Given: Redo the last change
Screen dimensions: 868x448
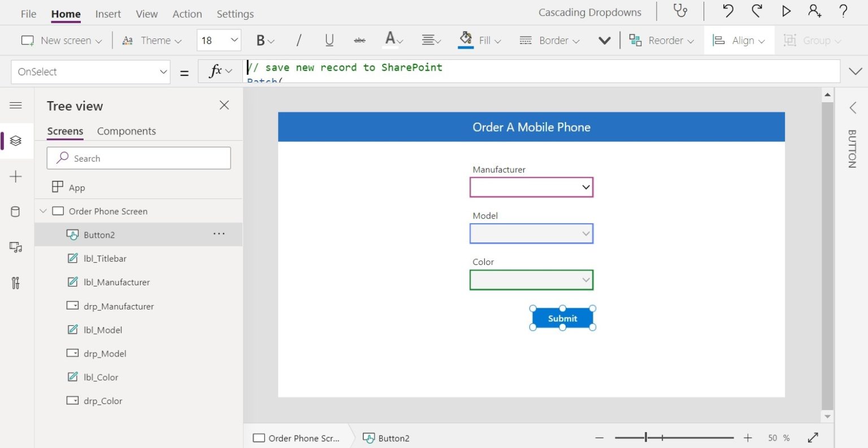Looking at the screenshot, I should (x=757, y=11).
